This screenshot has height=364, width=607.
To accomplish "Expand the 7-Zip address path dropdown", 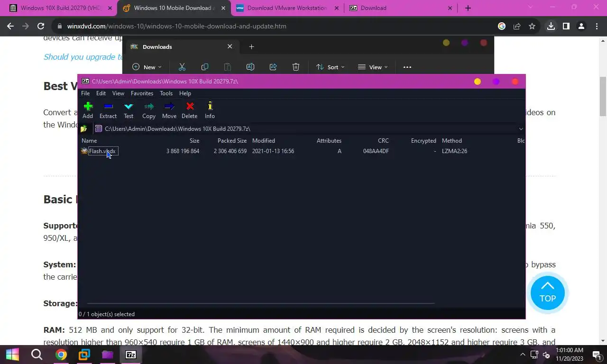I will coord(521,128).
